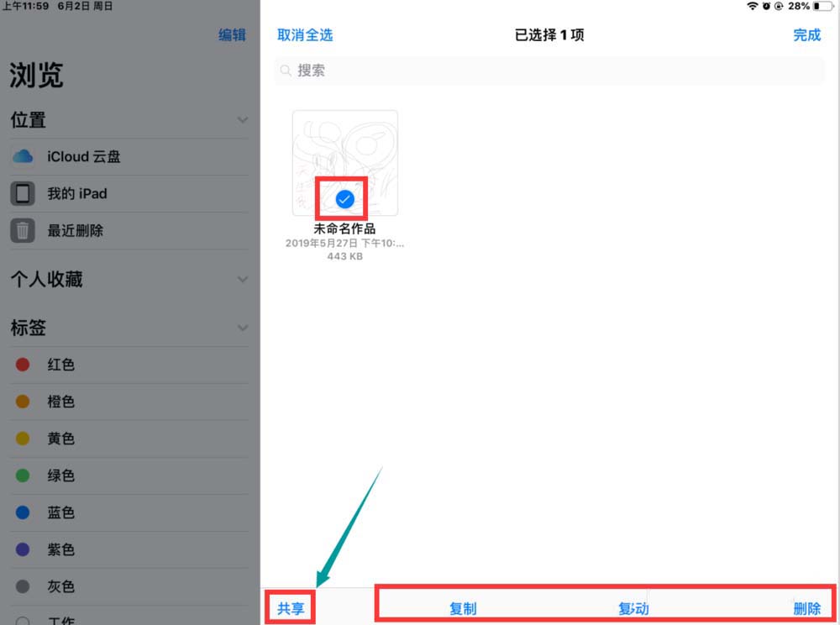This screenshot has height=625, width=840.
Task: Open iCloud 云盘 cloud icon location
Action: click(23, 156)
